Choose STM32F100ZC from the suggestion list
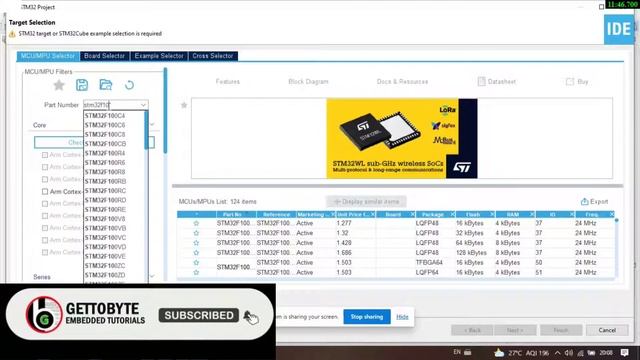Viewport: 640px width, 360px height. (105, 266)
